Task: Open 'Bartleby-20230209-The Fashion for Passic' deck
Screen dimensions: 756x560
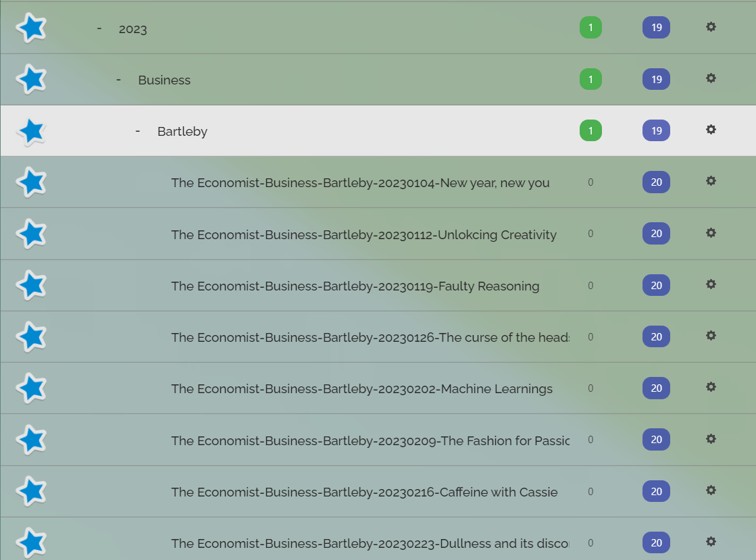Action: click(x=370, y=440)
